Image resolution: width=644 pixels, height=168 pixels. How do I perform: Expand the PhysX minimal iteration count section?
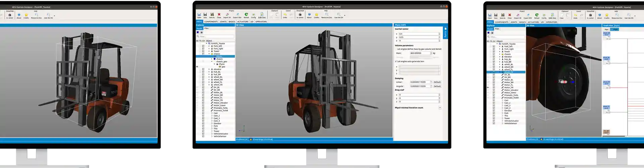coord(440,108)
